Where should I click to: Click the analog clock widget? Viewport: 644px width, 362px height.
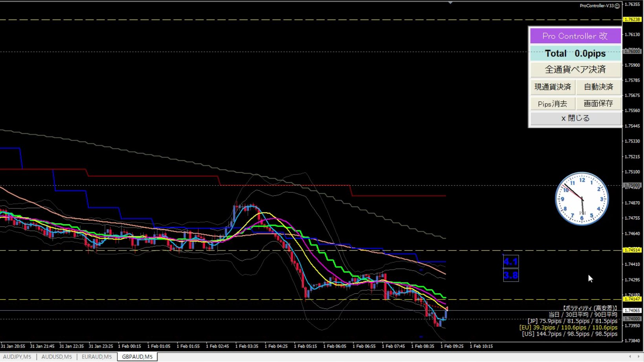pos(582,199)
